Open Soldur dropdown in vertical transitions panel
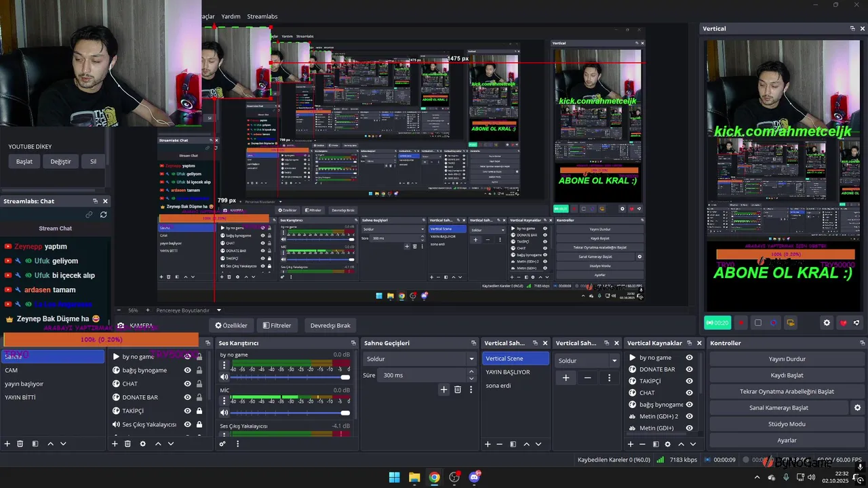The height and width of the screenshot is (488, 868). [x=587, y=361]
